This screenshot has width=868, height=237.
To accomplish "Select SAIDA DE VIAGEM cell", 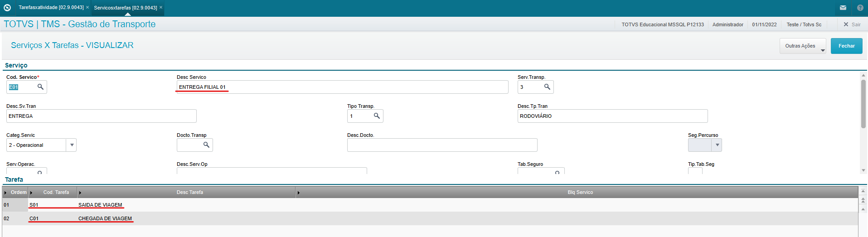I will pos(186,205).
